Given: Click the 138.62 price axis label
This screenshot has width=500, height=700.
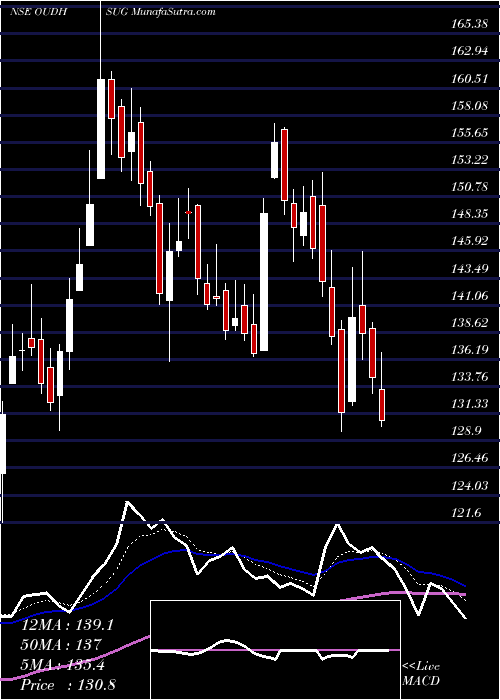Looking at the screenshot, I should (x=469, y=323).
